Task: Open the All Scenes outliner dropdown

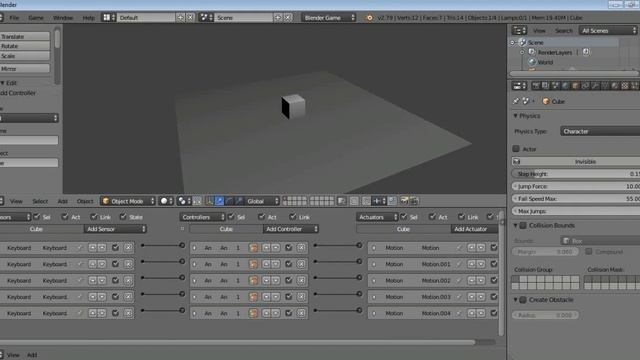Action: click(x=608, y=31)
